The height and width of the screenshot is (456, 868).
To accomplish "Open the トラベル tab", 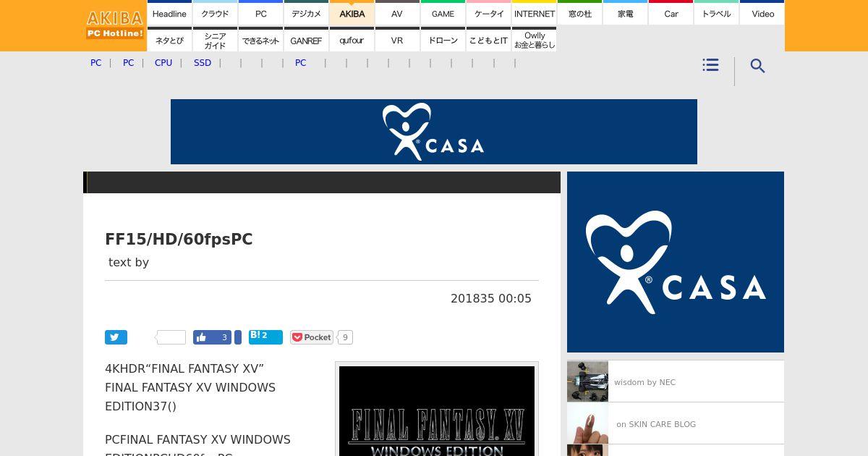I will click(x=716, y=13).
